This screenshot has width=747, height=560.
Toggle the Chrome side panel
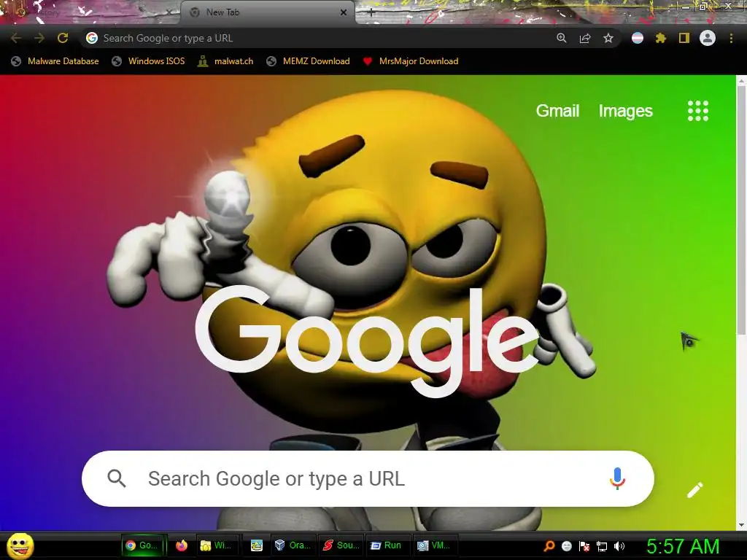point(684,38)
